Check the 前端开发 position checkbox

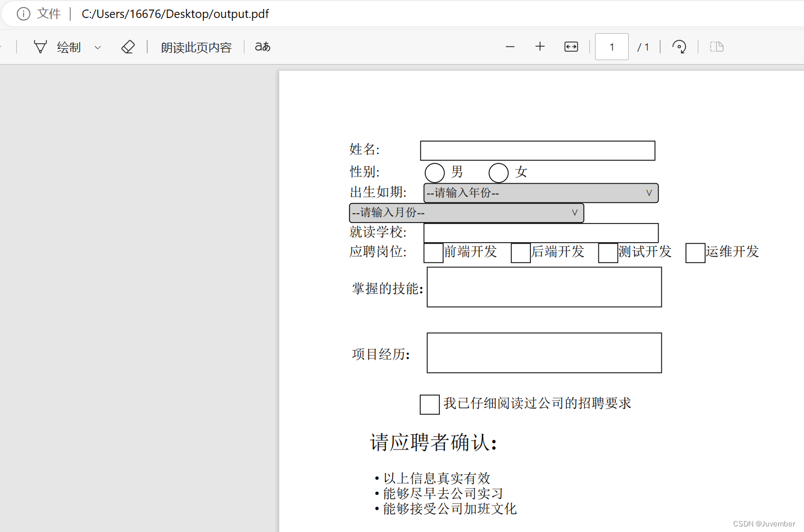click(x=433, y=253)
